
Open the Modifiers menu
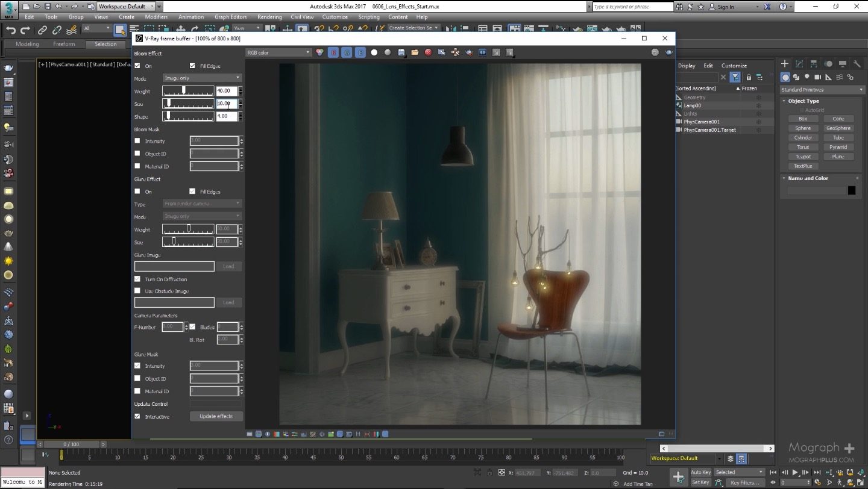pyautogui.click(x=156, y=17)
